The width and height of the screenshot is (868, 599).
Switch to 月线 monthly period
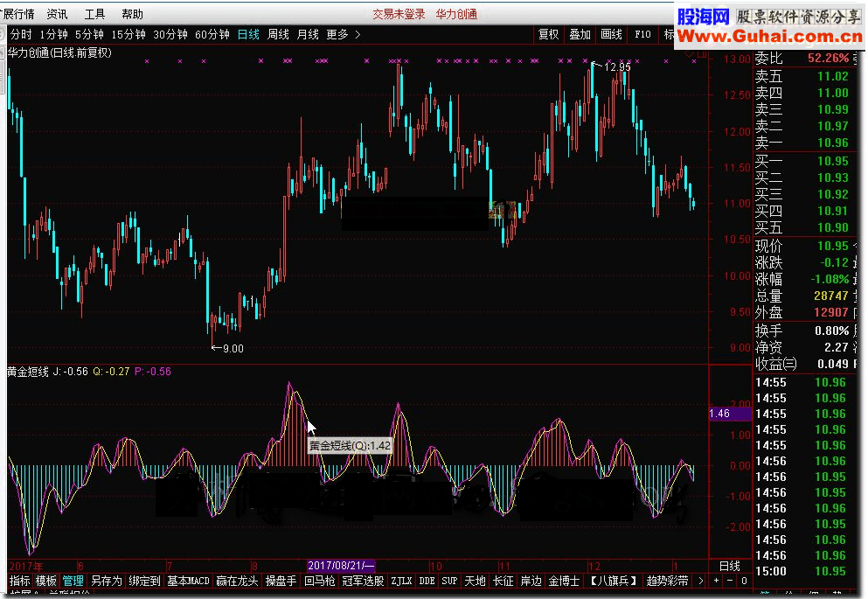[308, 34]
